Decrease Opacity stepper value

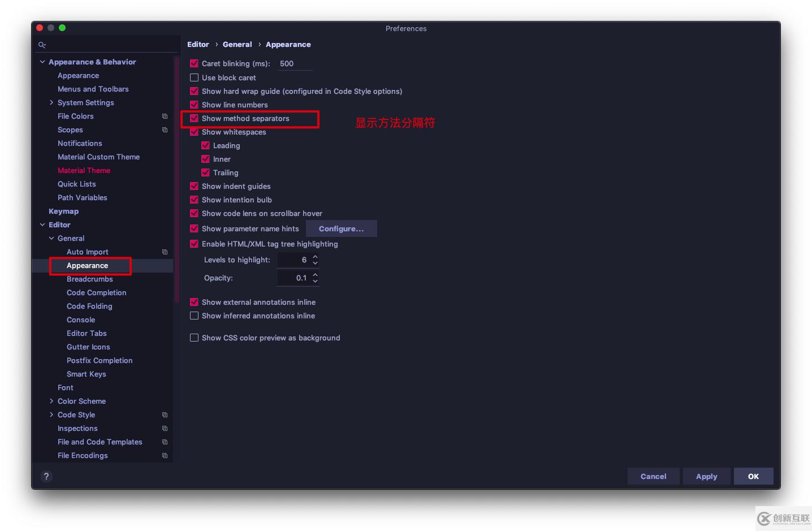[315, 281]
